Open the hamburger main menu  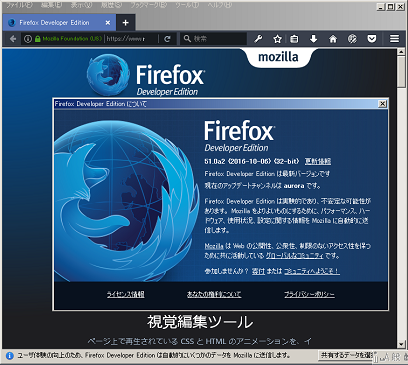(x=394, y=39)
